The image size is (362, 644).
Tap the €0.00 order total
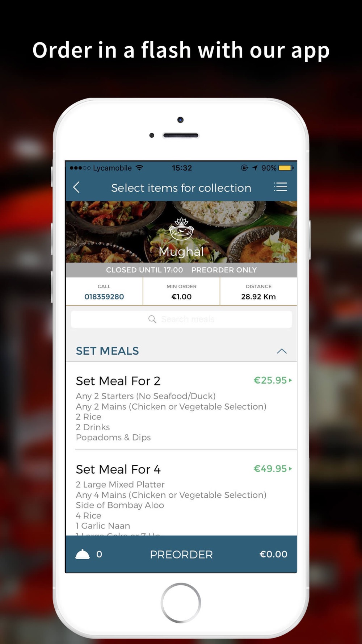coord(273,554)
